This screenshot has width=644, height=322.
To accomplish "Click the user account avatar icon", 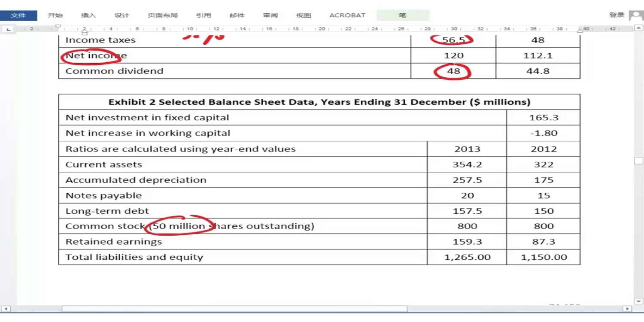I will click(x=635, y=15).
